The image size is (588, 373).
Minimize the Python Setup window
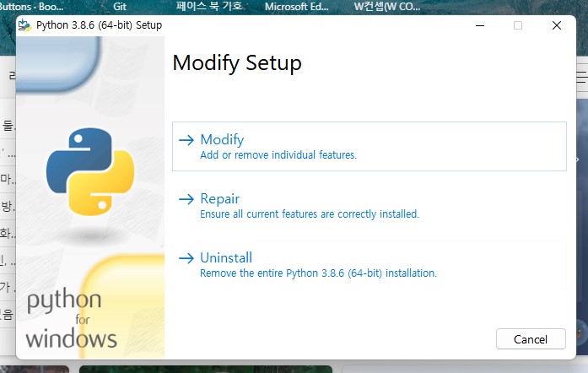tap(480, 25)
